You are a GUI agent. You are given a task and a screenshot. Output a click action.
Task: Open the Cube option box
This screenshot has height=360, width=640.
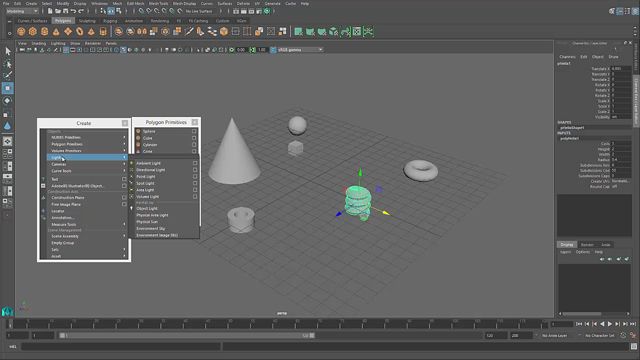(x=194, y=138)
